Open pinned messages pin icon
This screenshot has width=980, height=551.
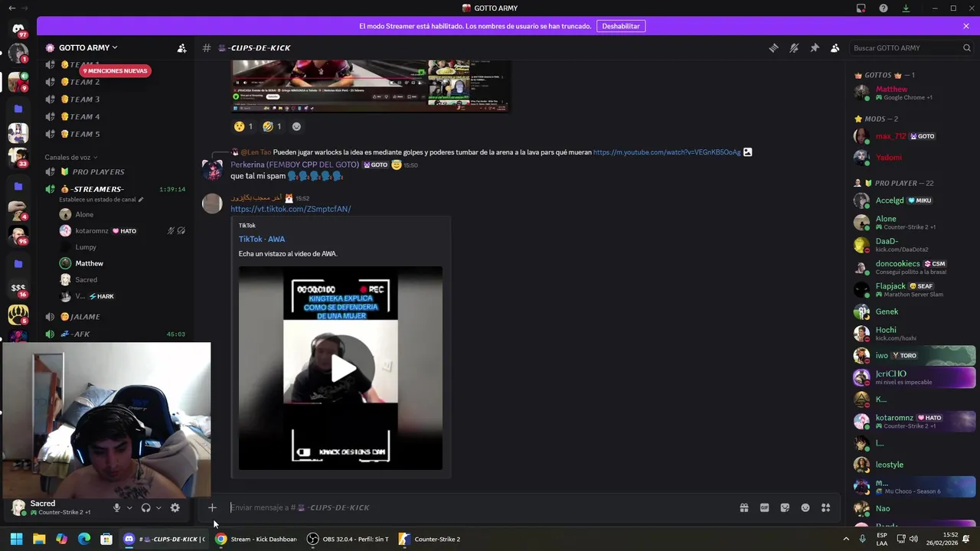tap(815, 47)
